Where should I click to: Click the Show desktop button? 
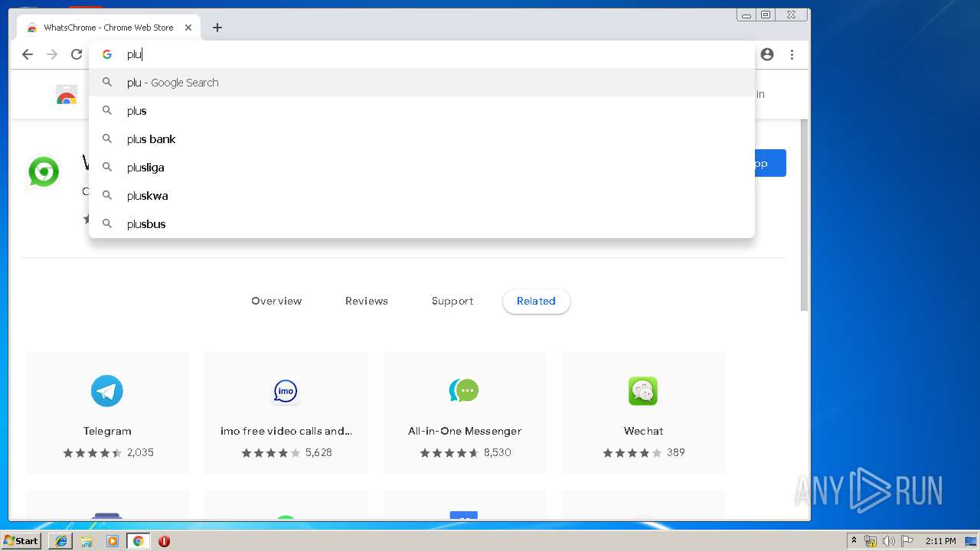(x=971, y=541)
